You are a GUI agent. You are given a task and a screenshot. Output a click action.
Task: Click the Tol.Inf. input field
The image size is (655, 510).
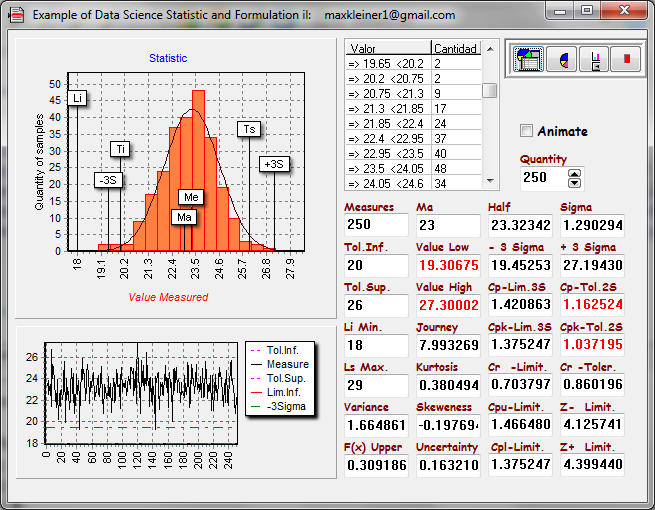point(376,265)
